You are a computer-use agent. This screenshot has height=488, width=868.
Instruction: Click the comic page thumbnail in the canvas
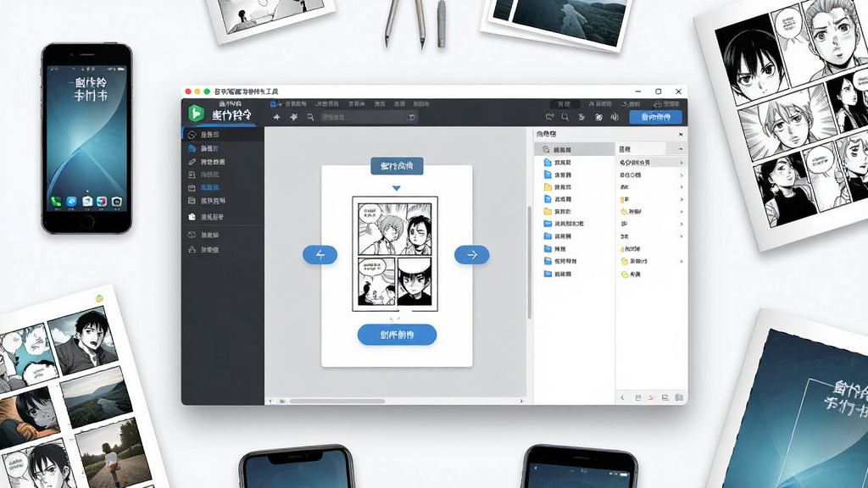395,253
